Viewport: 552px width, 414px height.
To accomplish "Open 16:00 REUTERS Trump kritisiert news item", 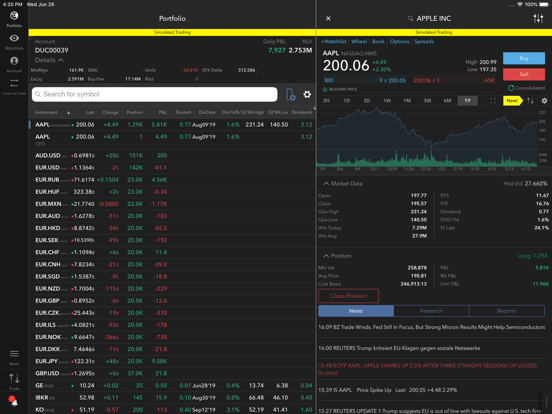I will pos(399,348).
